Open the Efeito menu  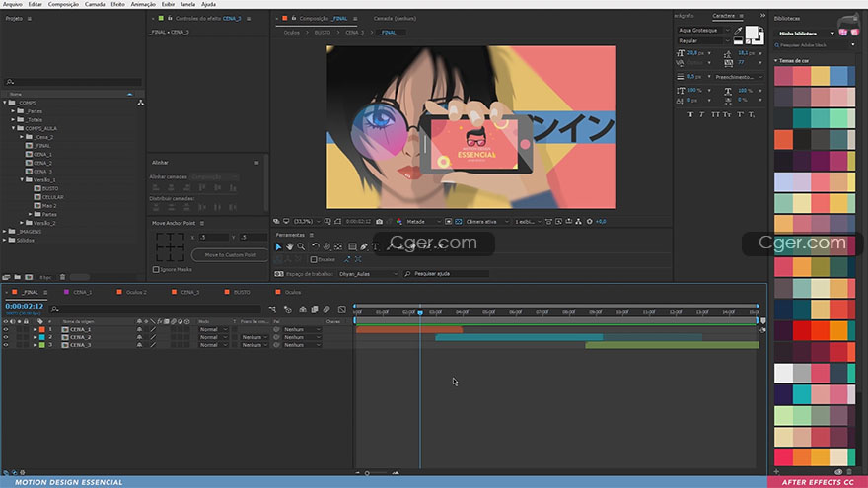click(x=117, y=4)
